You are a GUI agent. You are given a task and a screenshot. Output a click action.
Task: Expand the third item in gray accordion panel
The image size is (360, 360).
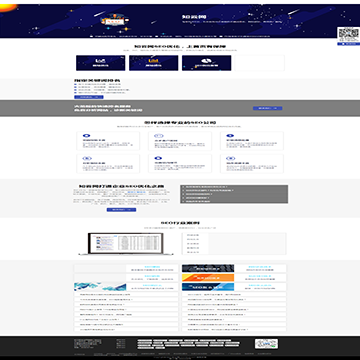(x=234, y=194)
